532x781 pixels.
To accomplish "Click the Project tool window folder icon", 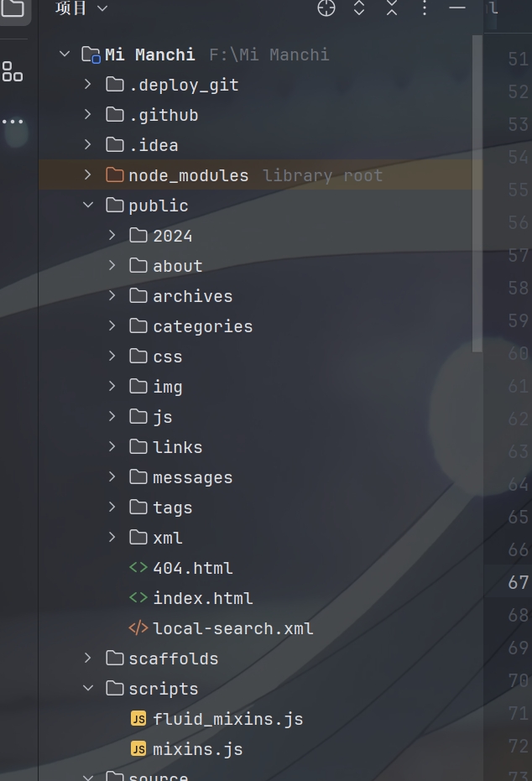I will point(13,10).
